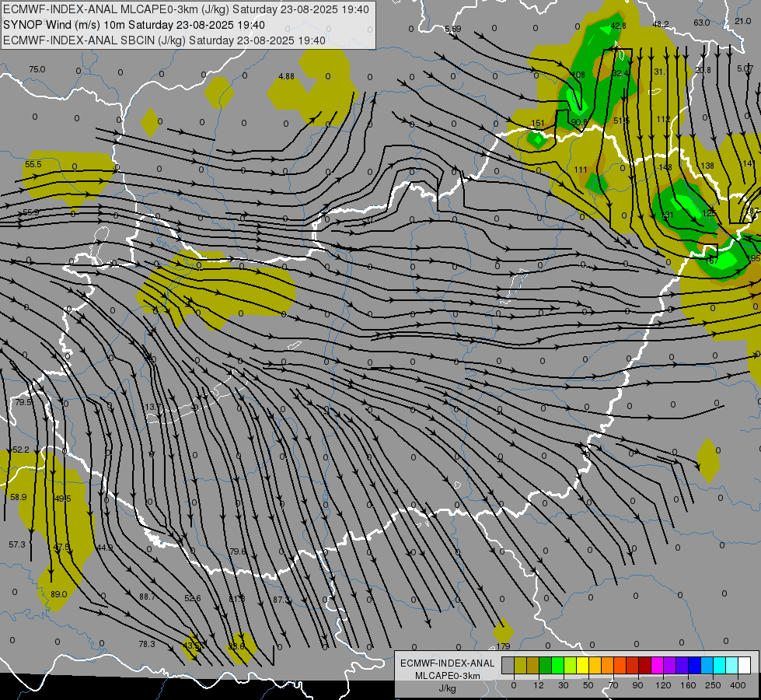
Task: Click the pure blue legend swatch
Action: coord(695,666)
